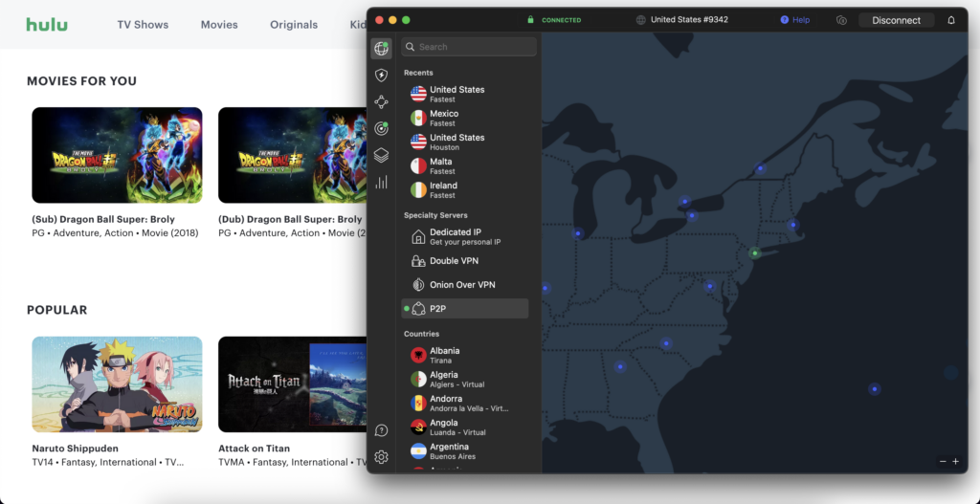Click the green lock connected icon
The width and height of the screenshot is (980, 504).
click(530, 20)
